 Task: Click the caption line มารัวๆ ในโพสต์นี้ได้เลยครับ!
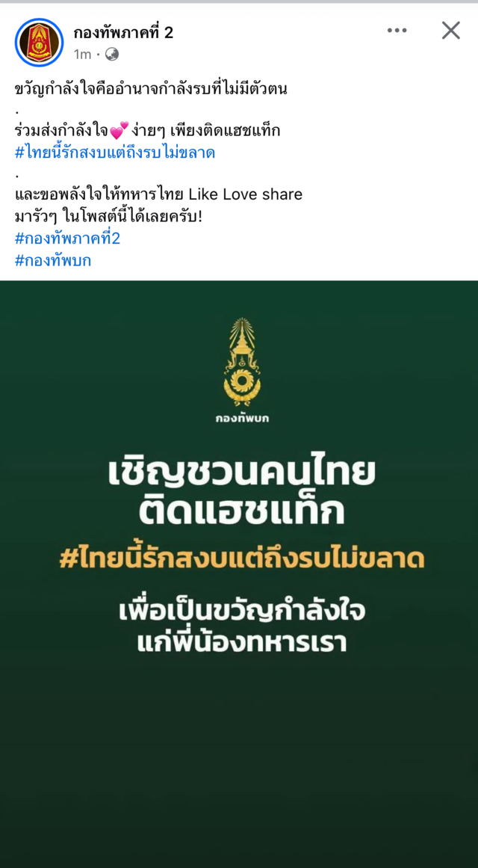[x=109, y=217]
